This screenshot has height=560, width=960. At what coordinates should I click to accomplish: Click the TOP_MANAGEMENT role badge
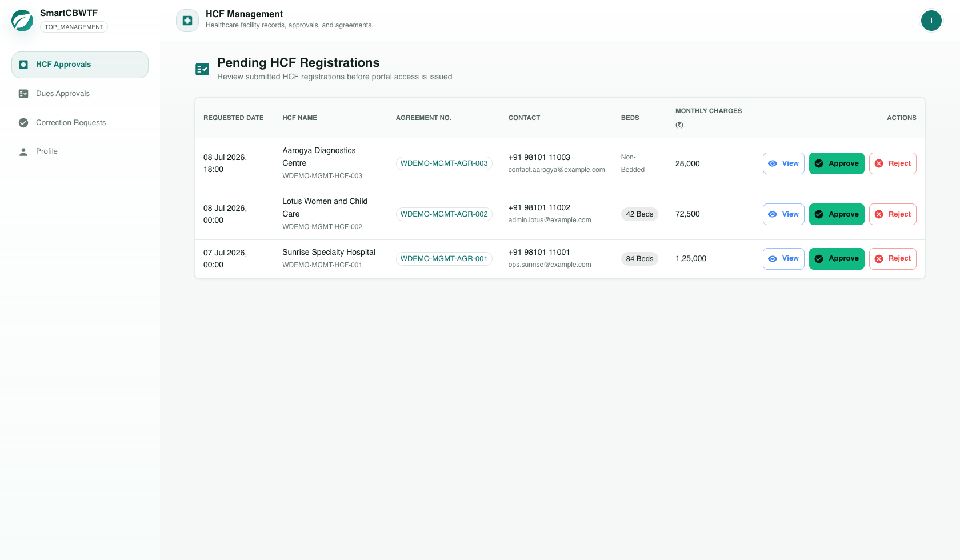click(74, 27)
